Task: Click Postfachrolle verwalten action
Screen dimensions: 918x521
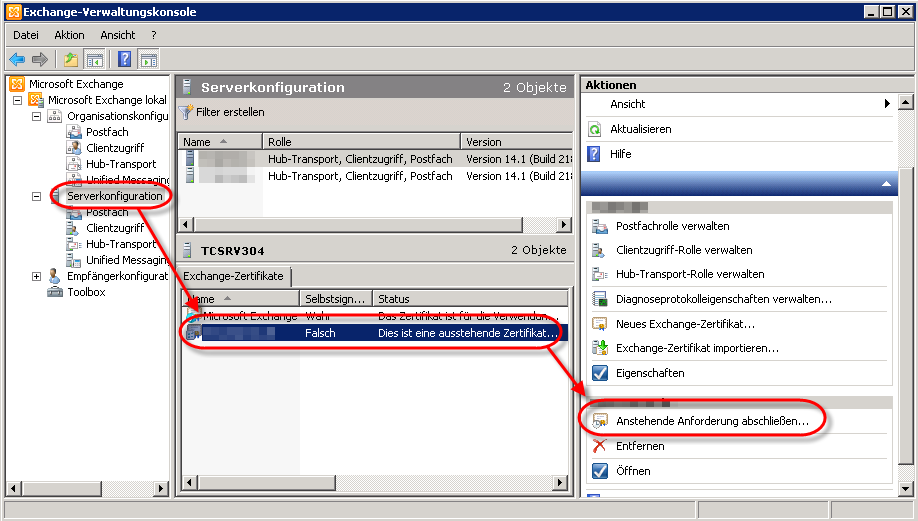Action: (x=672, y=226)
